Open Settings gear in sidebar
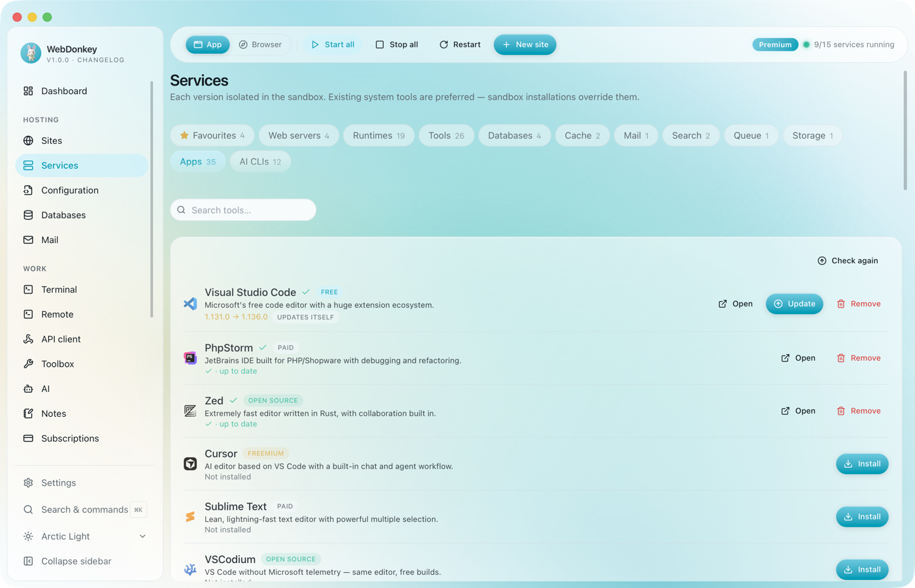Viewport: 915px width, 588px height. (x=28, y=483)
